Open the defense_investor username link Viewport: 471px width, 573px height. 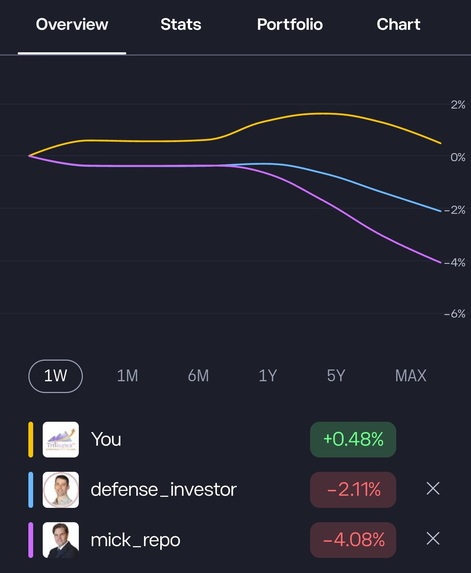click(x=164, y=490)
